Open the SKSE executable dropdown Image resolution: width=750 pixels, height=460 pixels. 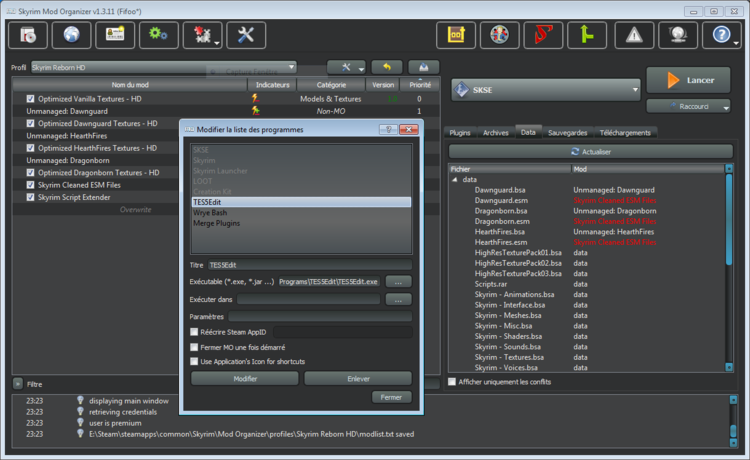point(545,90)
